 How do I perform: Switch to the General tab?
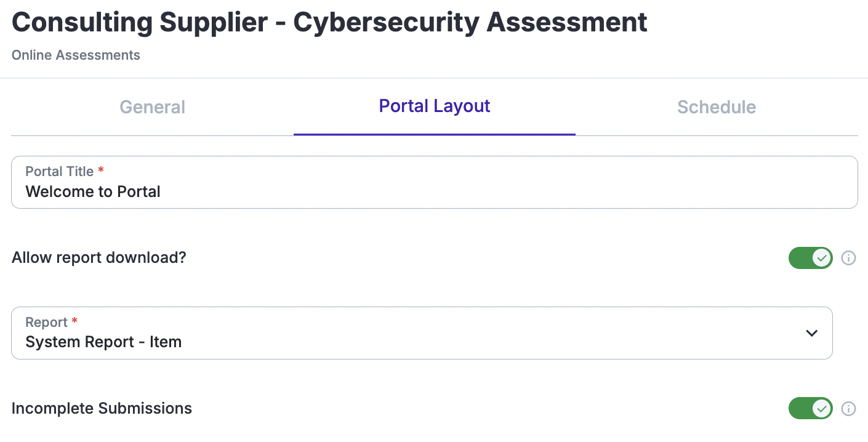[x=152, y=107]
